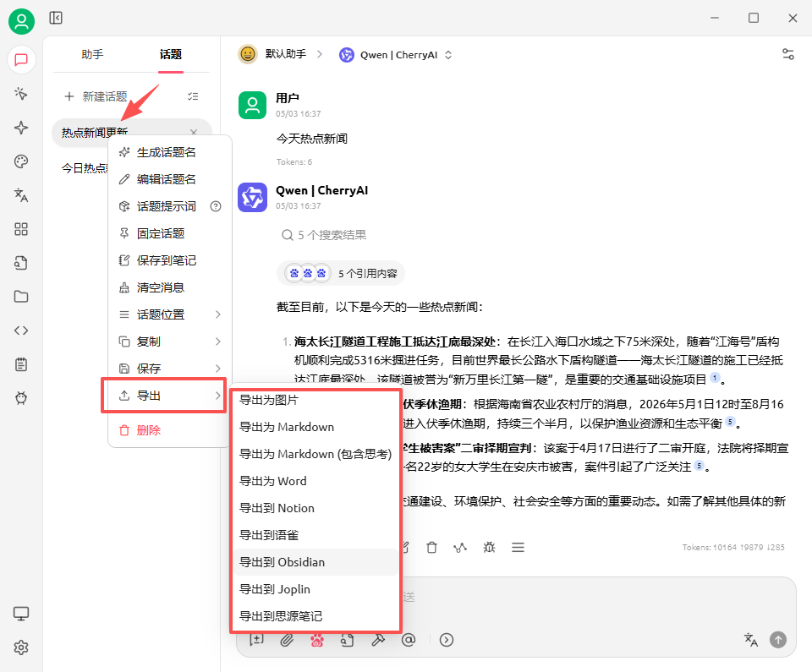Expand the 话题位置 submenu

[x=170, y=314]
